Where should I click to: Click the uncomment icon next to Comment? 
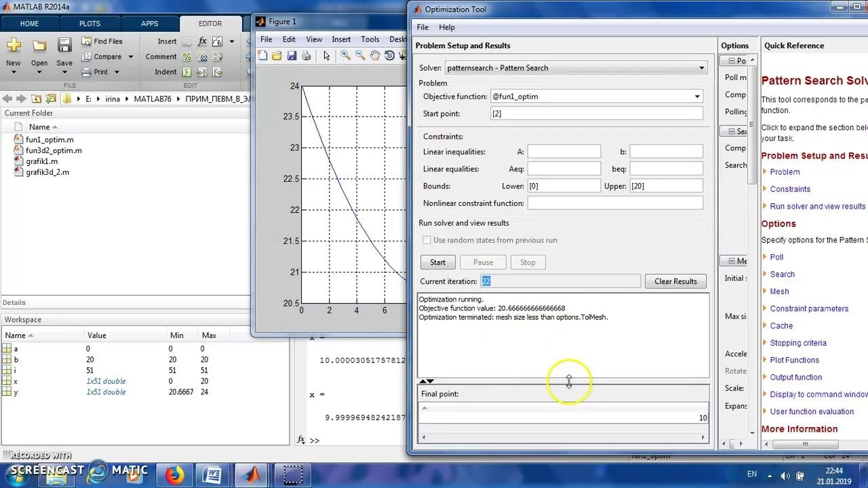pos(202,57)
